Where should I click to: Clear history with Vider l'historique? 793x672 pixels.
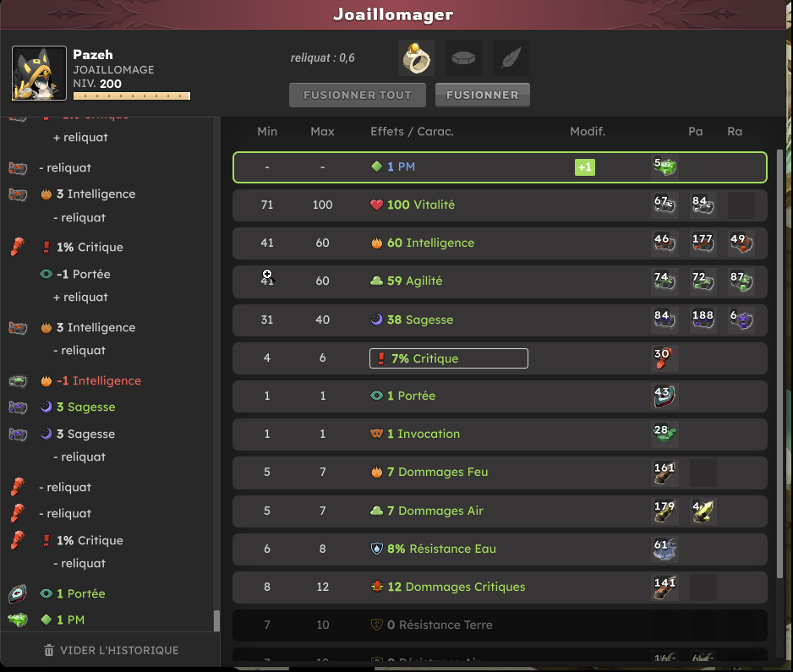click(112, 650)
